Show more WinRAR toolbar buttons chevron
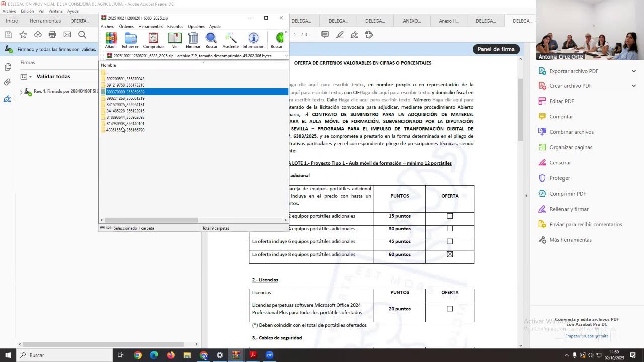Viewport: 644px width, 362px height. pos(286,33)
